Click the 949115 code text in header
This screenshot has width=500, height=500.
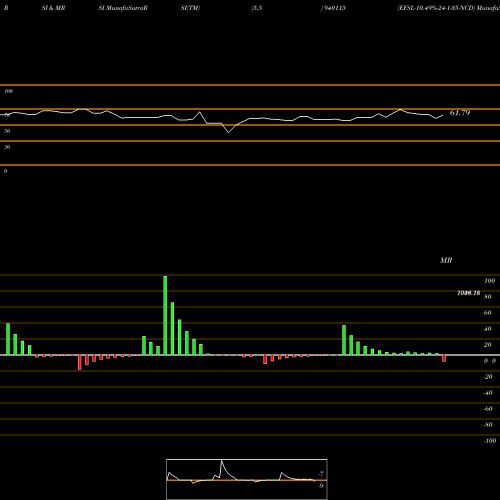click(335, 8)
